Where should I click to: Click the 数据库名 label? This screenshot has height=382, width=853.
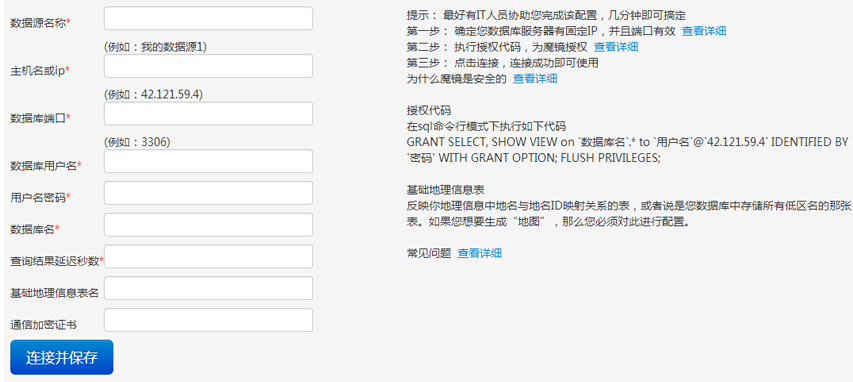(35, 230)
